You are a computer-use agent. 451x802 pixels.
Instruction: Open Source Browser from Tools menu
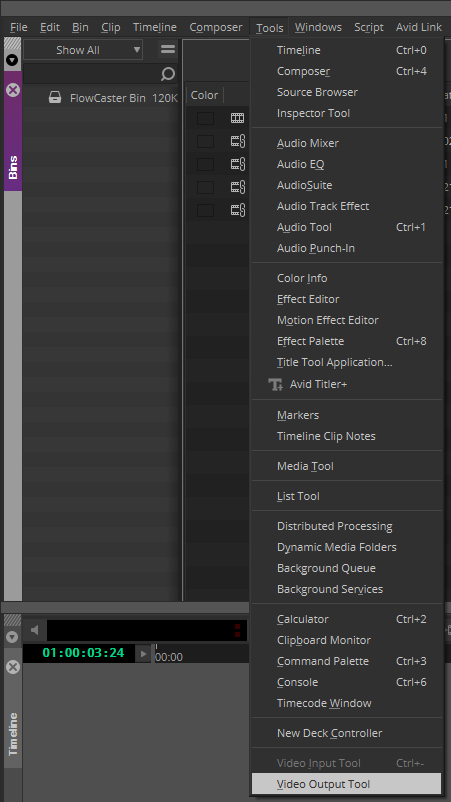347,92
